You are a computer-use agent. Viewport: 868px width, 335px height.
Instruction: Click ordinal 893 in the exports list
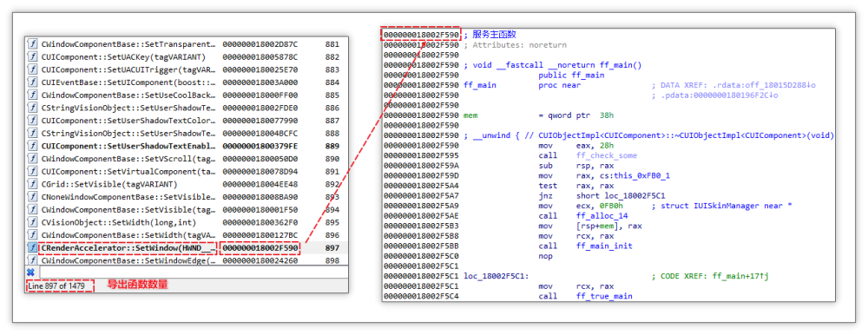pyautogui.click(x=332, y=196)
